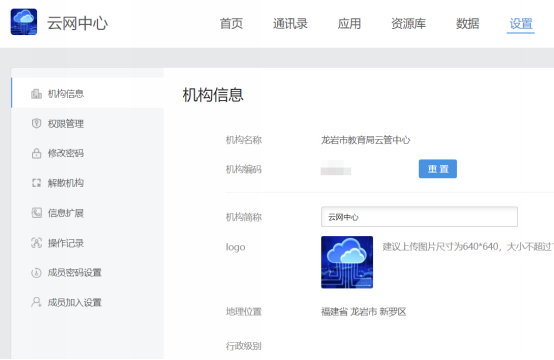Click the 福建省 龙岩市 新罗区 location text

pyautogui.click(x=364, y=312)
